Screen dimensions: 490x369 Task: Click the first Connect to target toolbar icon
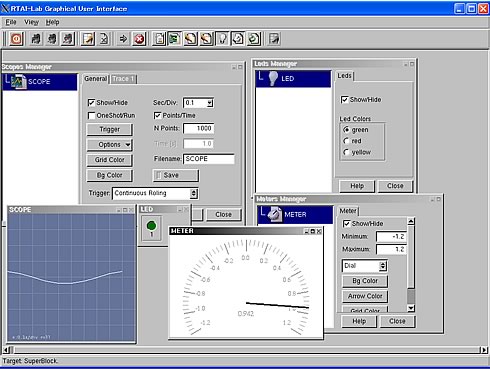pos(36,39)
